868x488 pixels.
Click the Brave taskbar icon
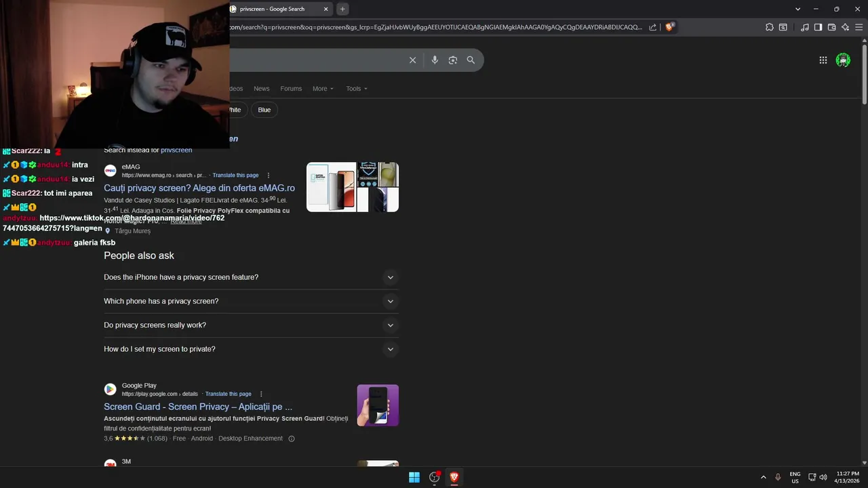tap(454, 477)
